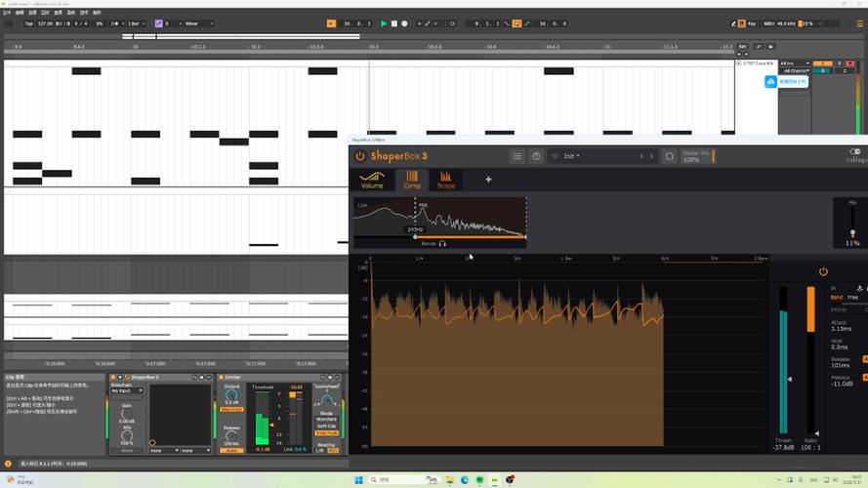
Task: Click the Makeup -11.0dB value
Action: pos(842,384)
